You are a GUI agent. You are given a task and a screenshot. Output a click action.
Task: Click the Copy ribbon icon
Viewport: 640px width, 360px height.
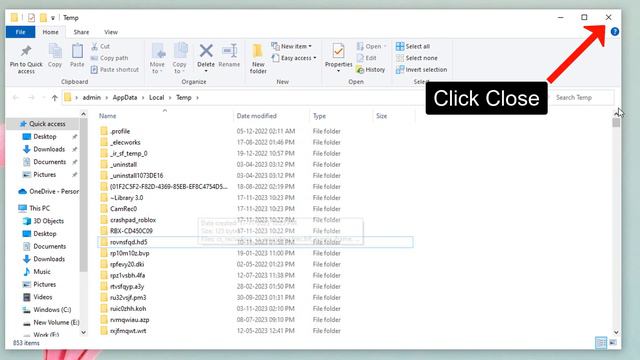pyautogui.click(x=55, y=51)
